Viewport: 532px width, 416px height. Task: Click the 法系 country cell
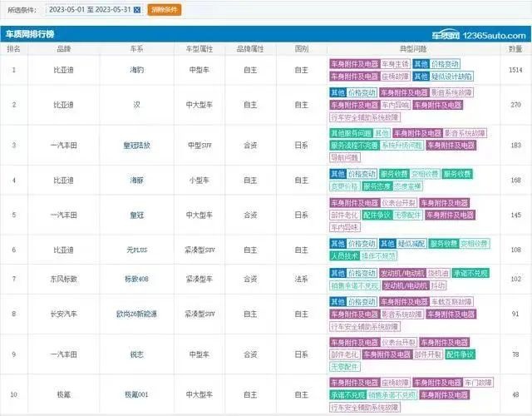(302, 279)
